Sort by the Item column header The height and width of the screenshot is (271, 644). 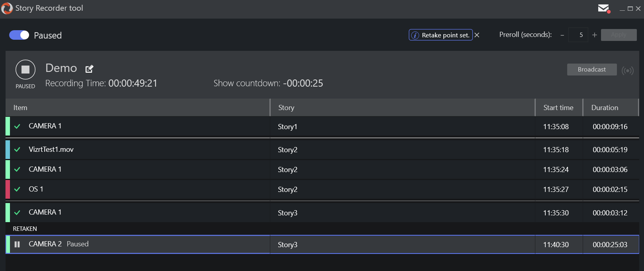[20, 108]
